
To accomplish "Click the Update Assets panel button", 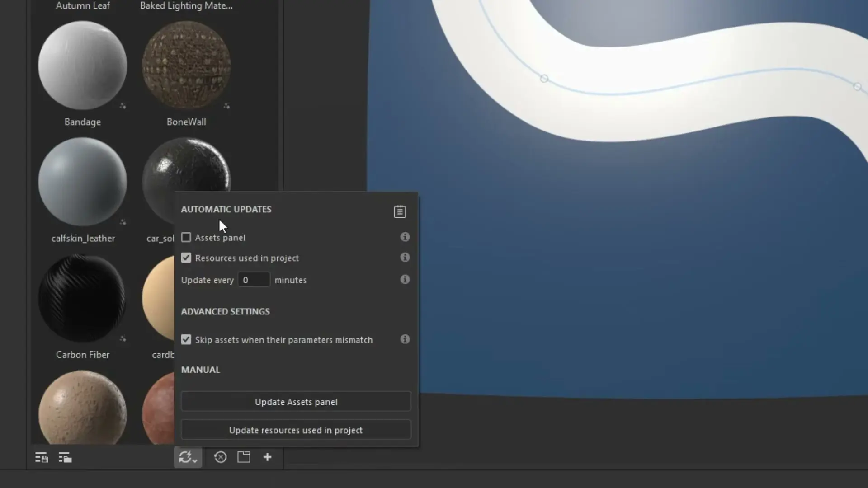I will point(295,401).
